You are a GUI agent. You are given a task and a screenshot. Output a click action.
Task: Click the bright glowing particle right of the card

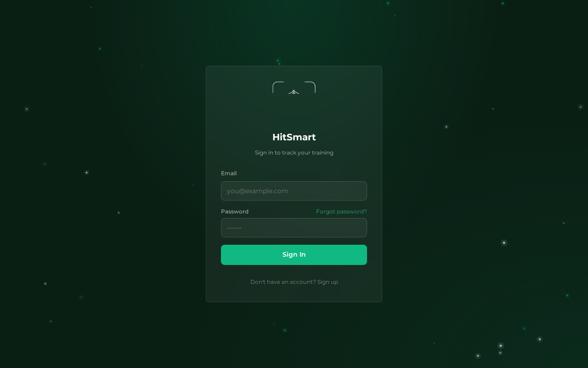point(504,243)
